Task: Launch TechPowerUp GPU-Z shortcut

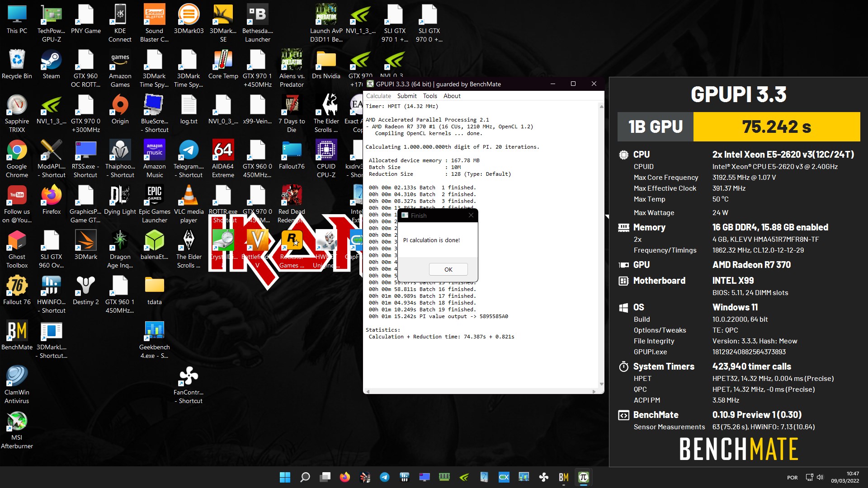Action: 51,23
